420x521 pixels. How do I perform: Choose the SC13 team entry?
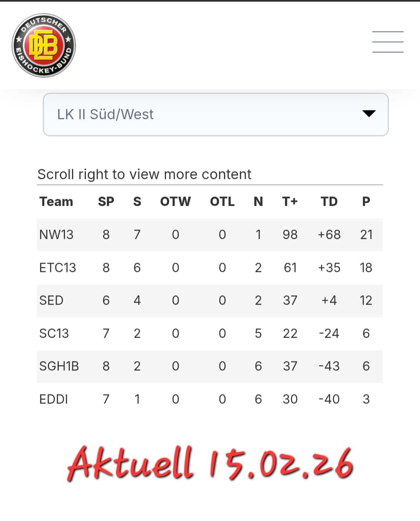tap(54, 333)
